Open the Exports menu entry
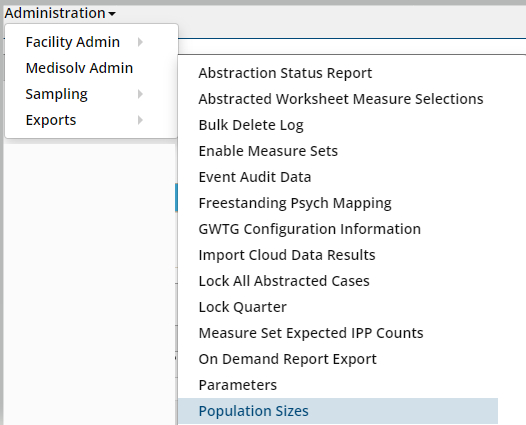This screenshot has height=425, width=526. pos(51,120)
